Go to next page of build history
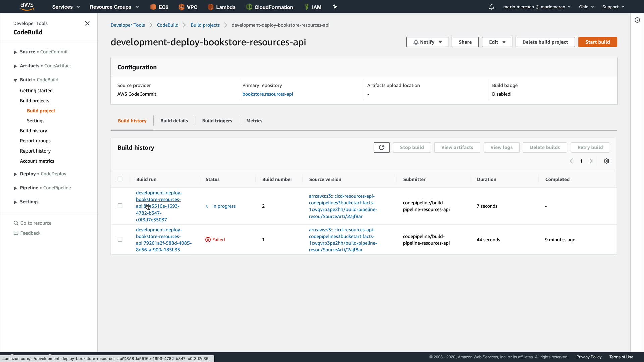 591,161
